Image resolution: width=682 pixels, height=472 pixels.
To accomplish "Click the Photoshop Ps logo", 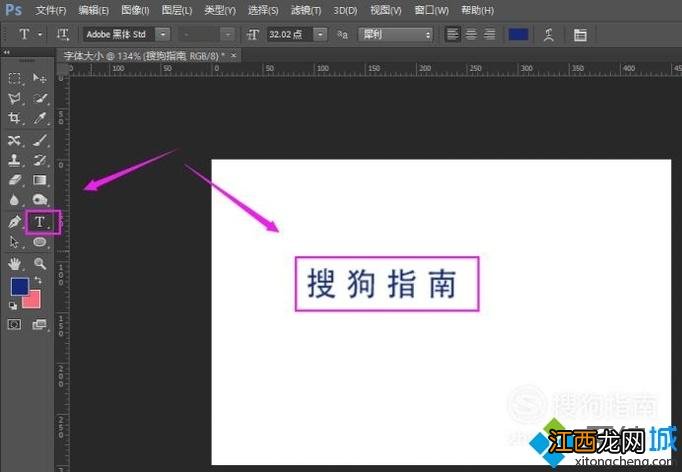I will [x=13, y=9].
